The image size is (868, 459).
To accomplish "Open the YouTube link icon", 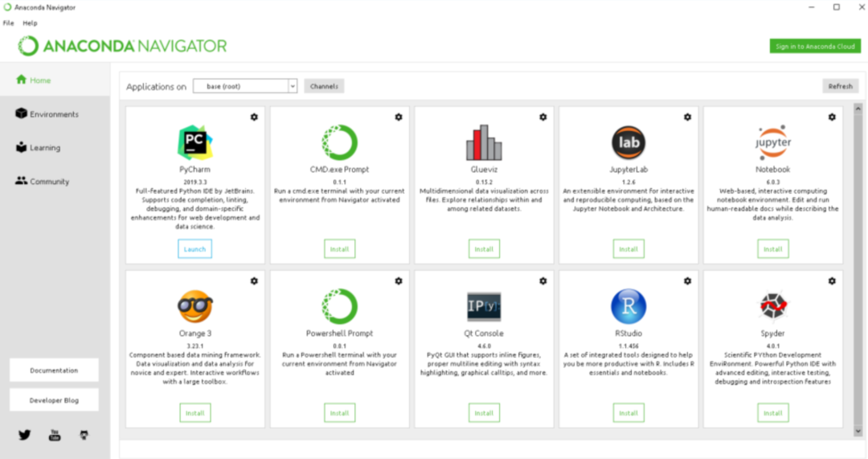I will 55,435.
